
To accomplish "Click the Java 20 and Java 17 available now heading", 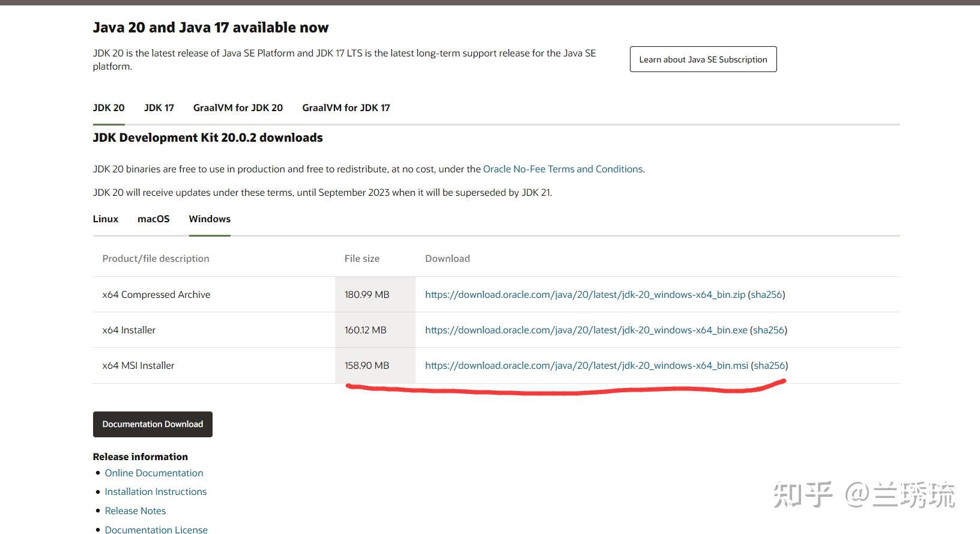I will click(x=211, y=28).
